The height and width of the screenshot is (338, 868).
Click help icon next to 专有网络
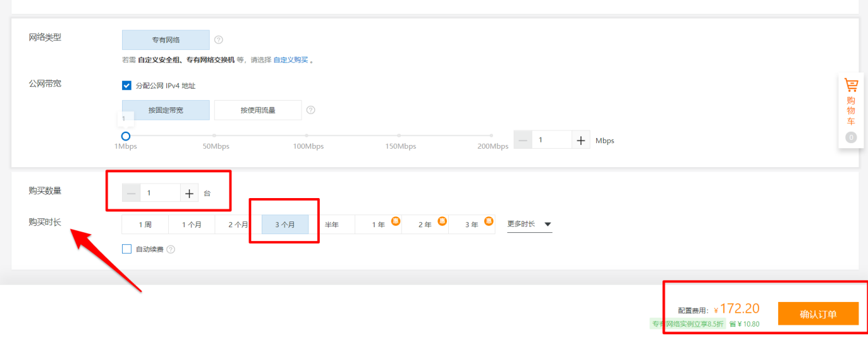click(x=219, y=40)
